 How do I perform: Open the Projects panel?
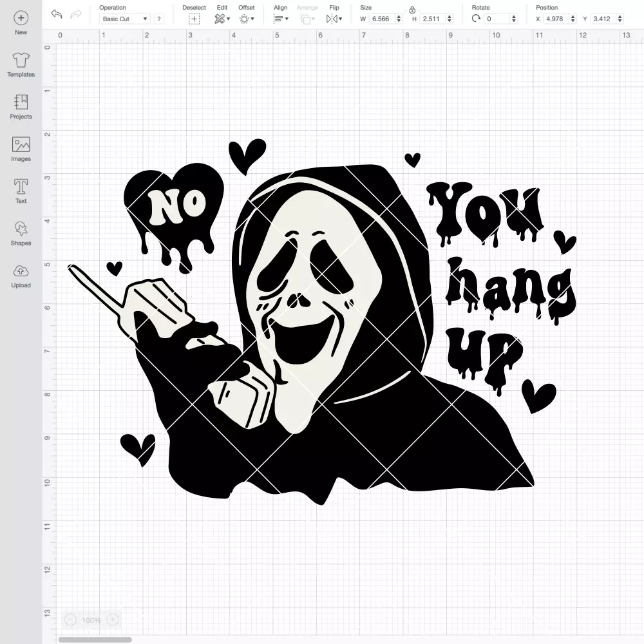[21, 107]
